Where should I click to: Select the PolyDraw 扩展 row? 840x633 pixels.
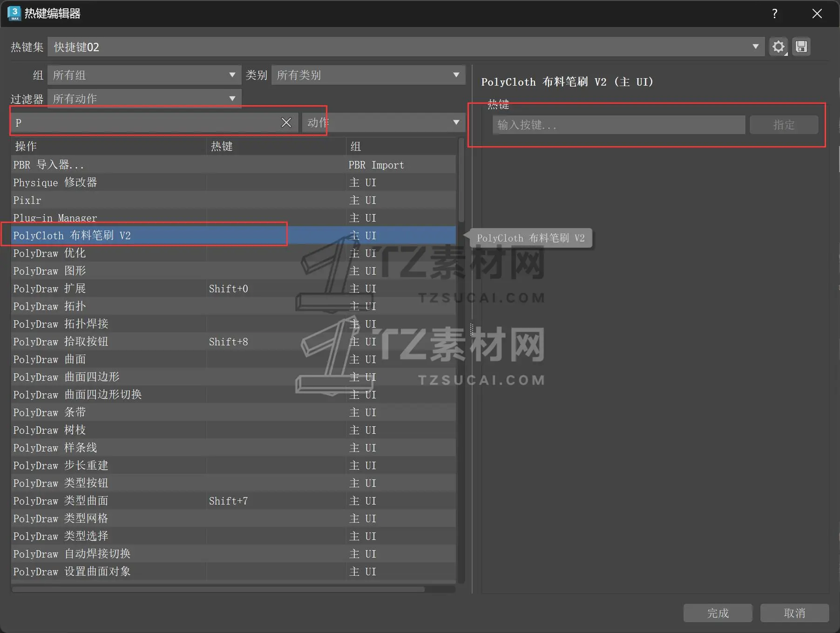233,289
